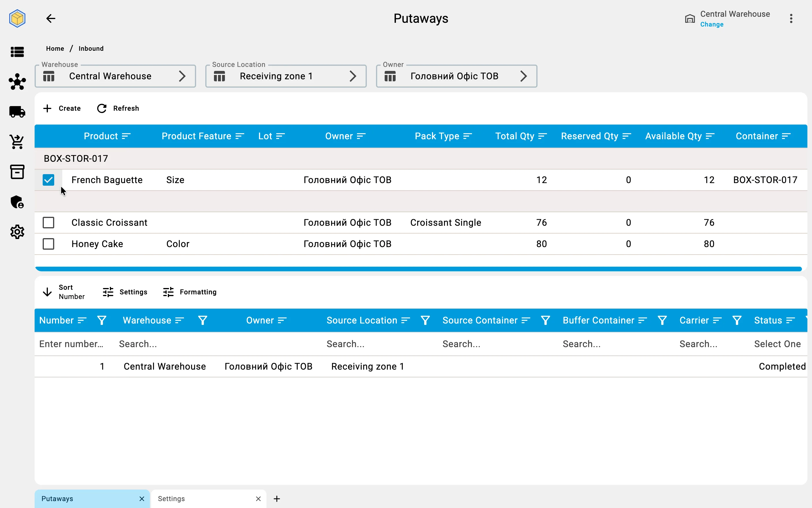This screenshot has height=508, width=812.
Task: Expand the Warehouse selector chevron
Action: tap(182, 76)
